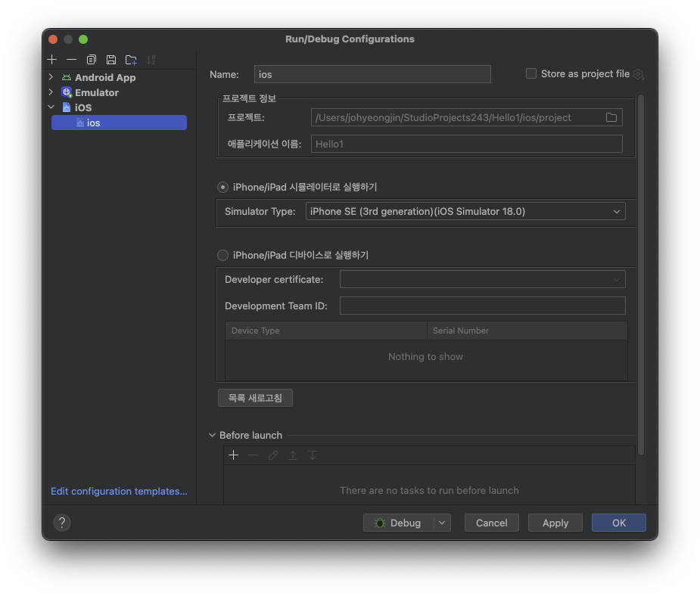Image resolution: width=700 pixels, height=596 pixels.
Task: Open the help question mark
Action: click(x=62, y=523)
